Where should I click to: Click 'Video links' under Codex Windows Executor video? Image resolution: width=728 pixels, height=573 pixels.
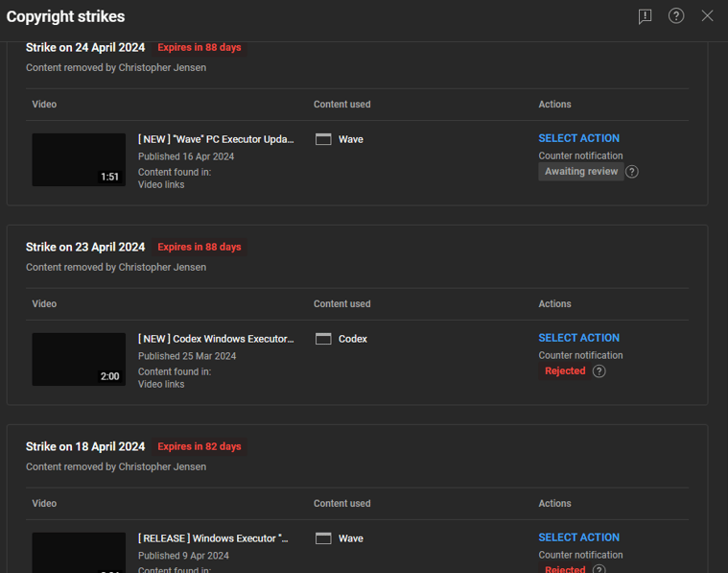tap(161, 384)
